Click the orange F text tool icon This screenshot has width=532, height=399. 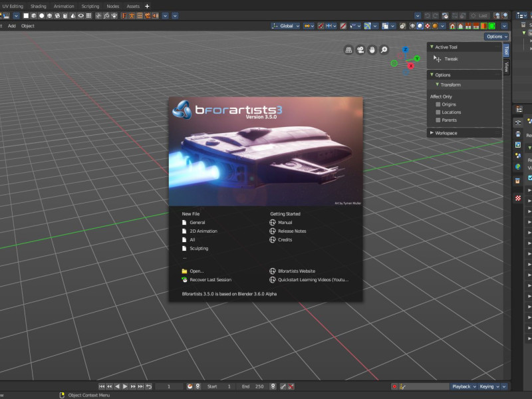click(x=124, y=15)
